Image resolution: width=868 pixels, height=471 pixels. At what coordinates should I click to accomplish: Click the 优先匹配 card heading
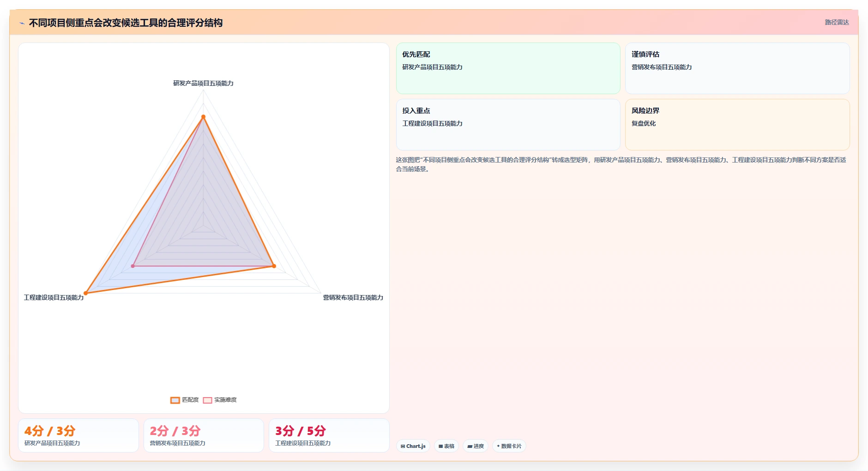point(416,54)
